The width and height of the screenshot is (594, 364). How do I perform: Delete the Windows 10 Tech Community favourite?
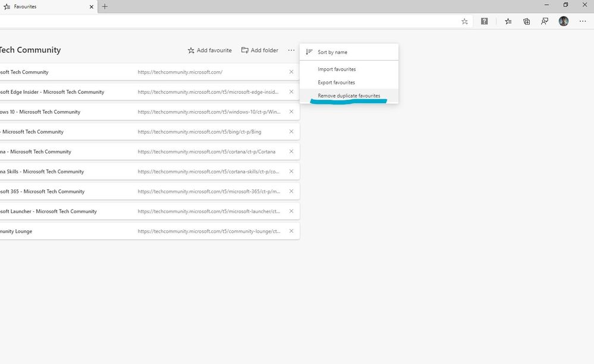[291, 112]
